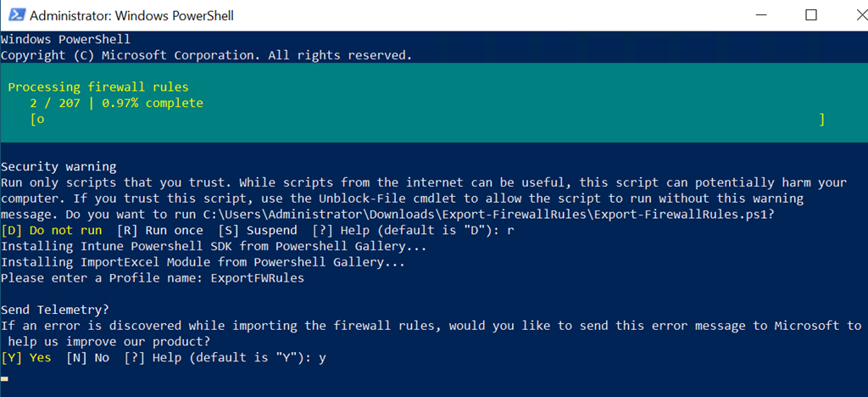Click the '[Y] Yes' telemetry option
This screenshot has height=397, width=868.
tap(26, 358)
